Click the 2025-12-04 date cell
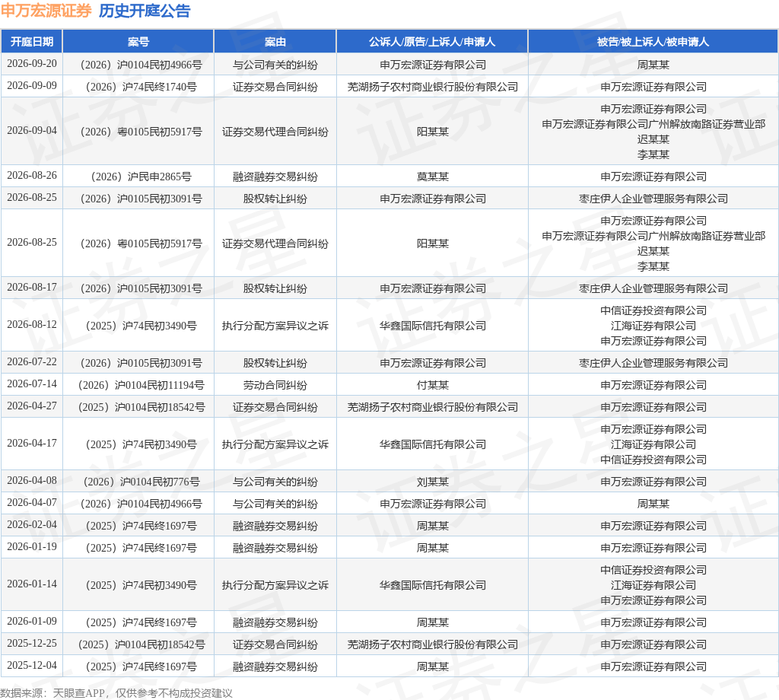The height and width of the screenshot is (700, 779). [x=32, y=665]
